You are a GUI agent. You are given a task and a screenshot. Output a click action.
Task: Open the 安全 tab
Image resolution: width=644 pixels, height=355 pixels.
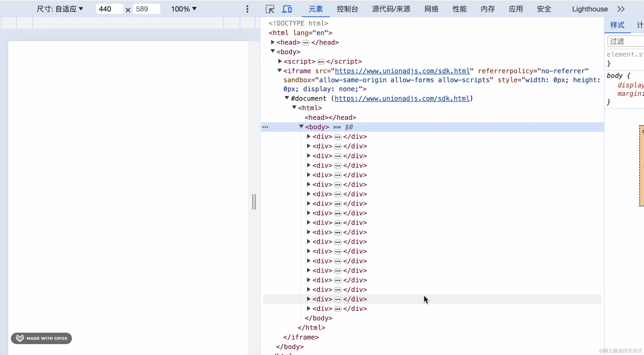[544, 9]
